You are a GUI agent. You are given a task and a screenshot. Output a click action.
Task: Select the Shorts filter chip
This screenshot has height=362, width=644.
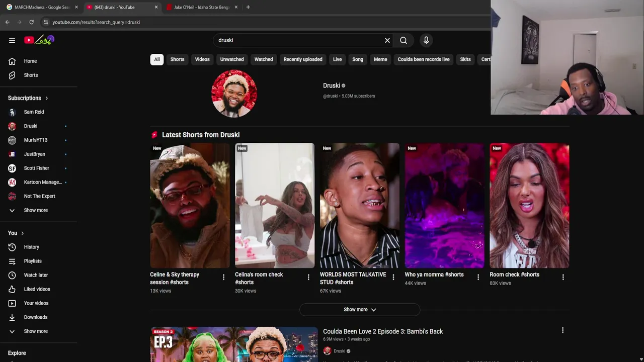[177, 59]
